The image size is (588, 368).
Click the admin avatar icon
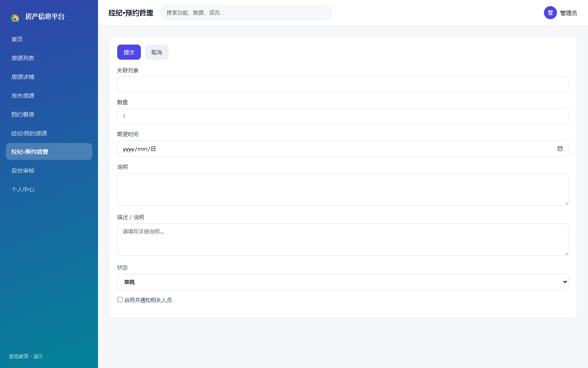[x=550, y=13]
